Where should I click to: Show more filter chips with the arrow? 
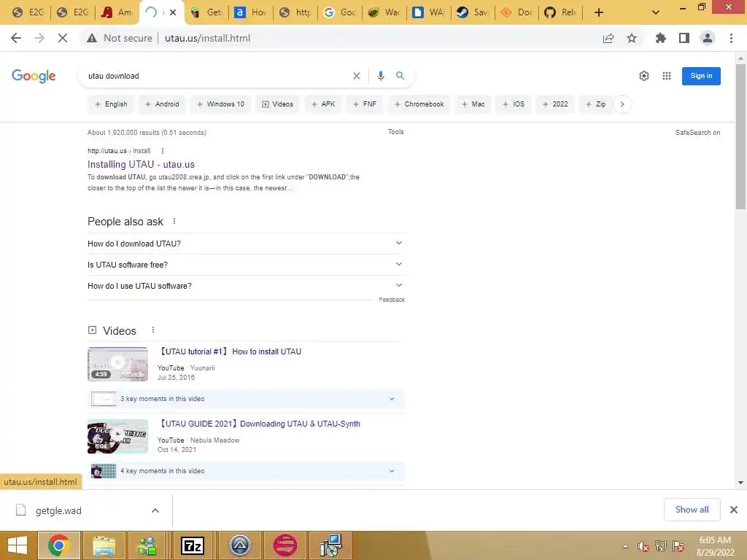pyautogui.click(x=622, y=104)
